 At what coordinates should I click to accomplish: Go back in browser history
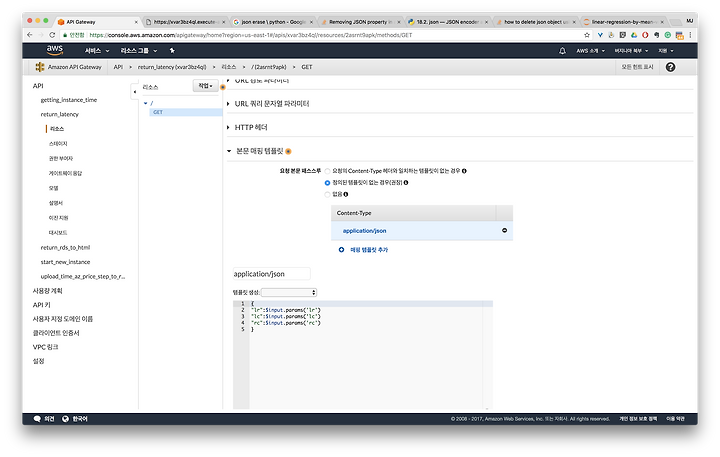point(30,35)
